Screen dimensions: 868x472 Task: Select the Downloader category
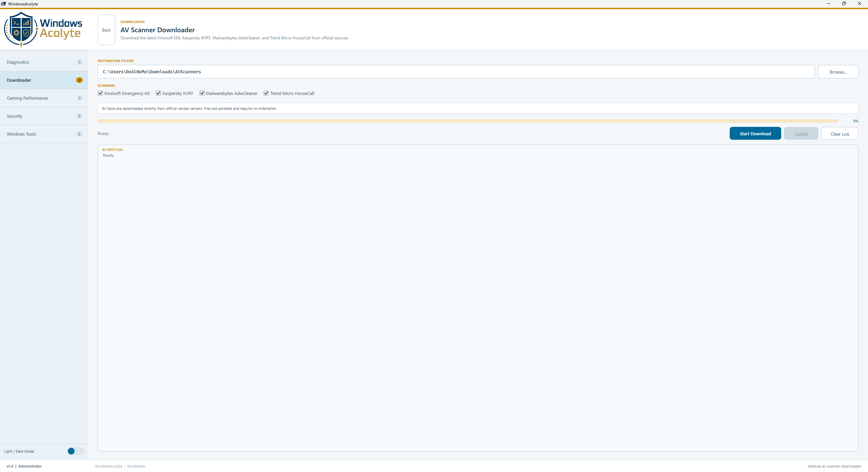click(x=44, y=80)
